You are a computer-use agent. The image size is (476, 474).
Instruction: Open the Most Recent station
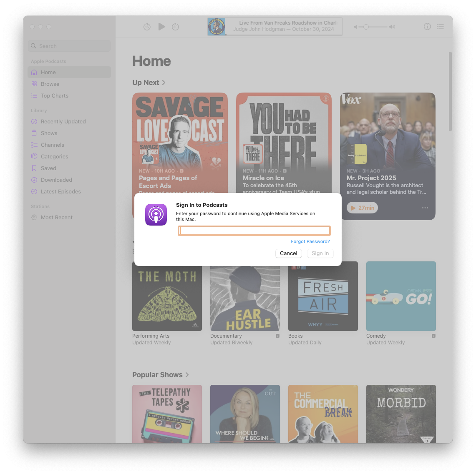(x=69, y=218)
